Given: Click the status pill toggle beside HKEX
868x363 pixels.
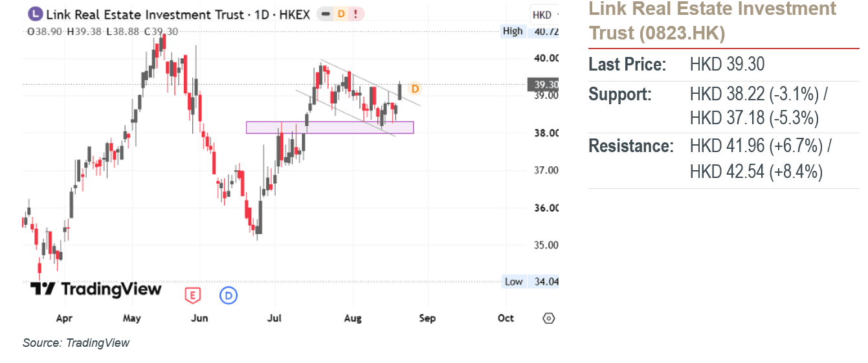Looking at the screenshot, I should coord(327,14).
